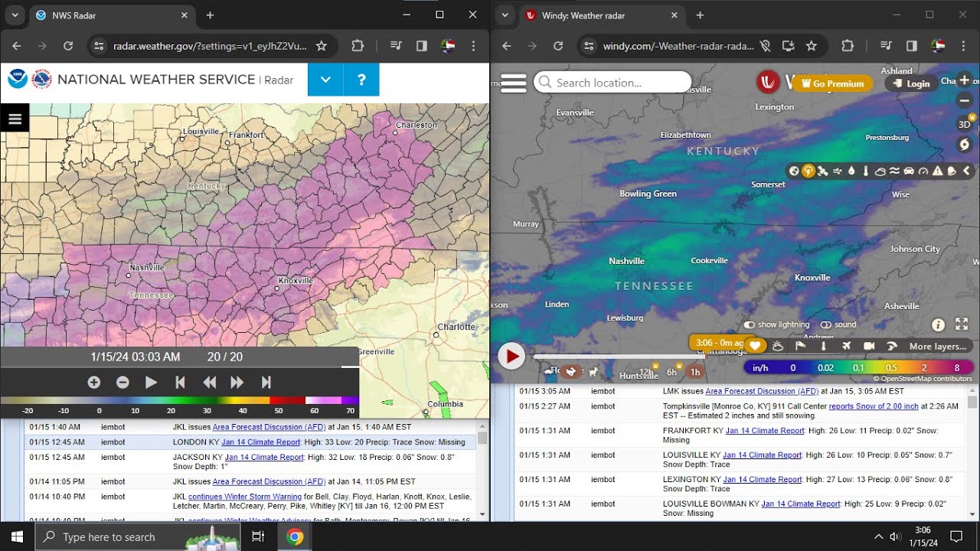980x551 pixels.
Task: Select the 6h radar range
Action: coord(671,372)
